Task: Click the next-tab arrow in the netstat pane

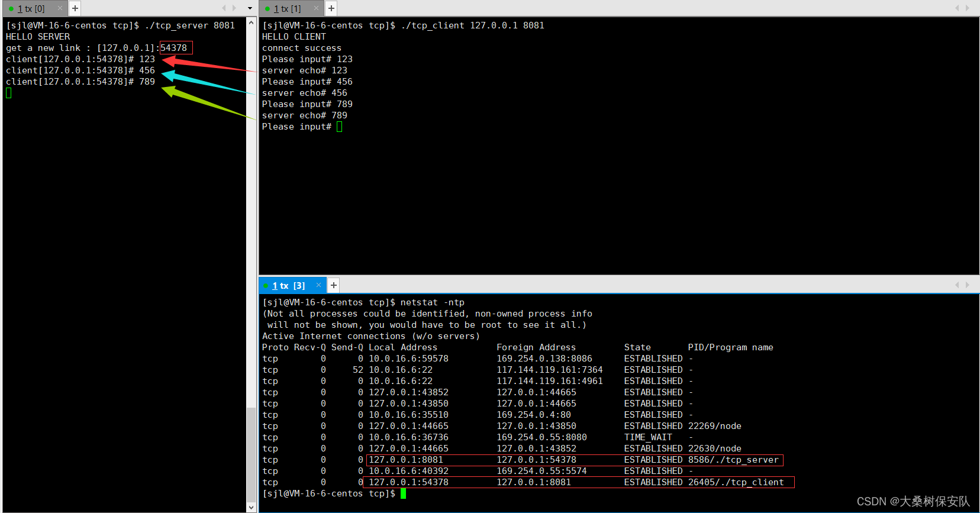Action: [x=968, y=285]
